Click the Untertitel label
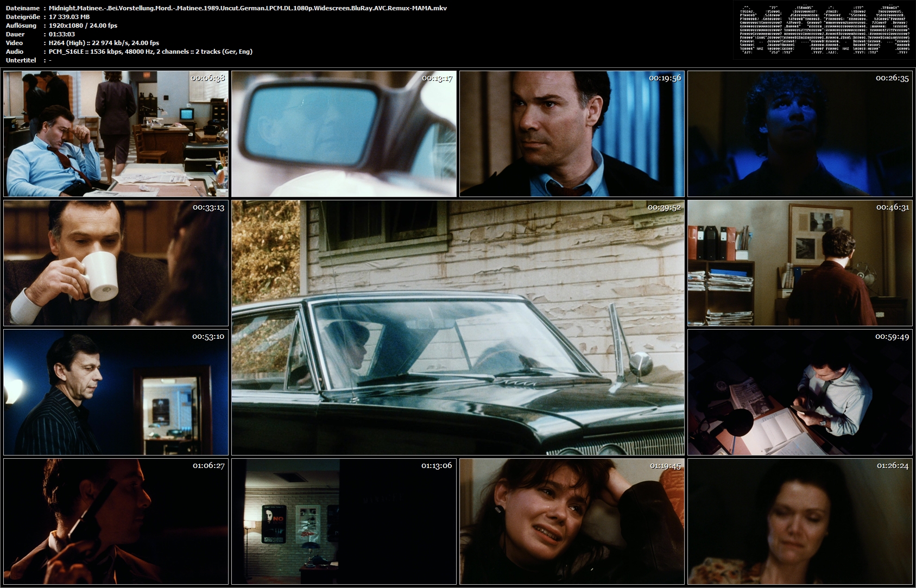The width and height of the screenshot is (916, 588). click(x=21, y=60)
